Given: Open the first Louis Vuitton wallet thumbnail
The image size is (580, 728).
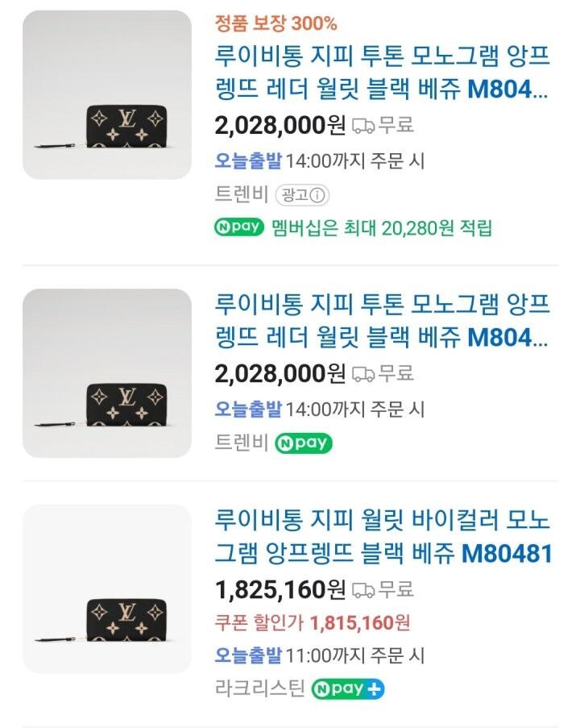Looking at the screenshot, I should click(x=107, y=94).
